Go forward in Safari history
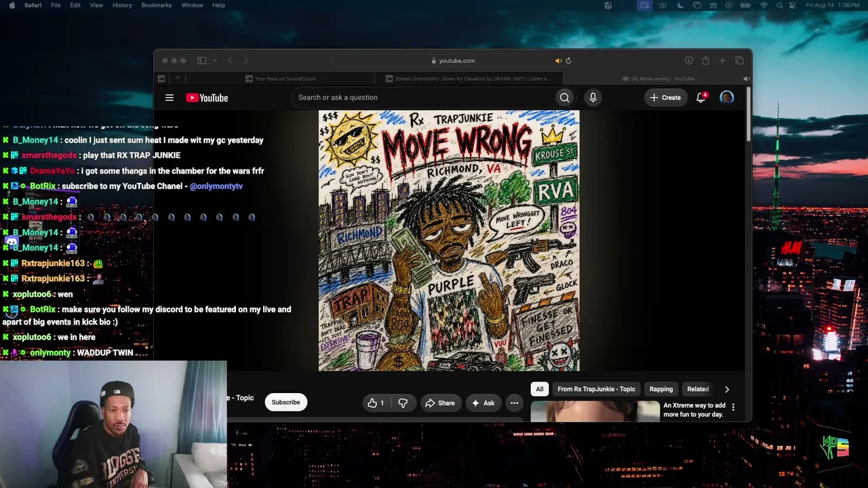The image size is (868, 488). 245,61
